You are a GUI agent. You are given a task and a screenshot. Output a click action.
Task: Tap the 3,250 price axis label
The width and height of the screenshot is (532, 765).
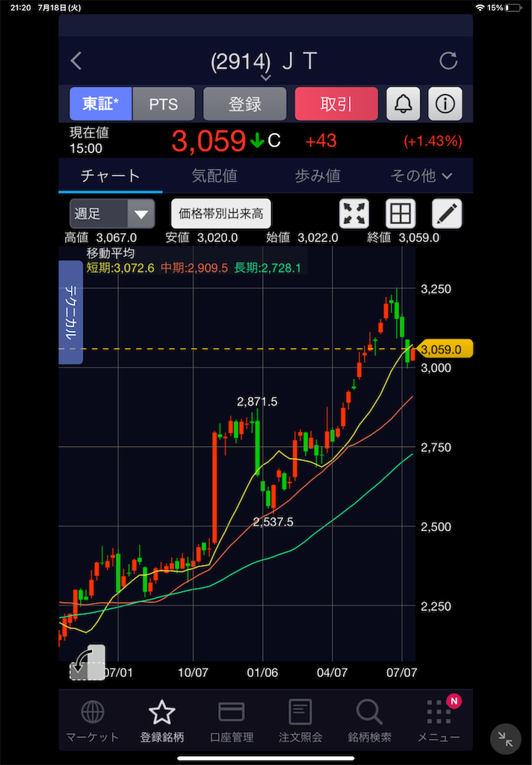436,289
